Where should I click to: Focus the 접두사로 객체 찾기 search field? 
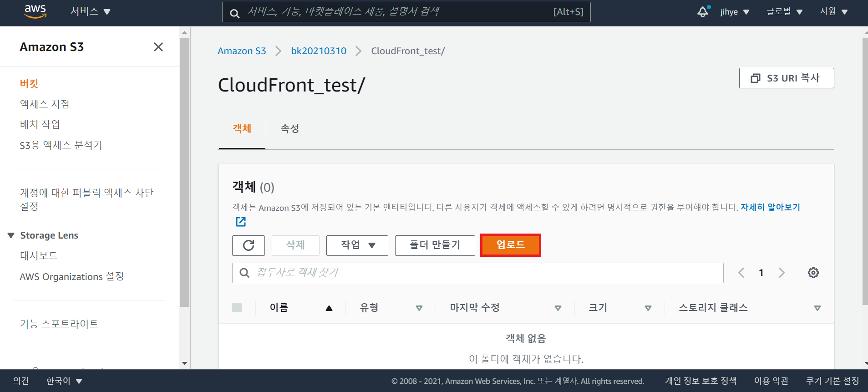point(478,273)
